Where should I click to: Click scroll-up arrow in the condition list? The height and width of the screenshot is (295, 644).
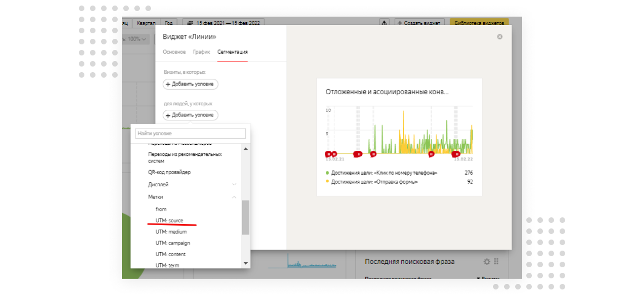pos(245,149)
